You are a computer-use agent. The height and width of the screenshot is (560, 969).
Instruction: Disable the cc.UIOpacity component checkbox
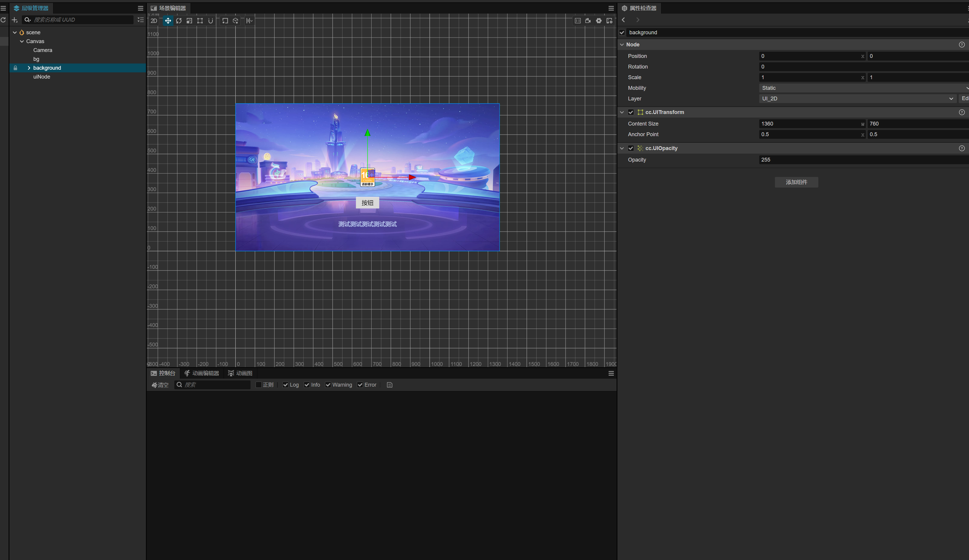pos(631,148)
